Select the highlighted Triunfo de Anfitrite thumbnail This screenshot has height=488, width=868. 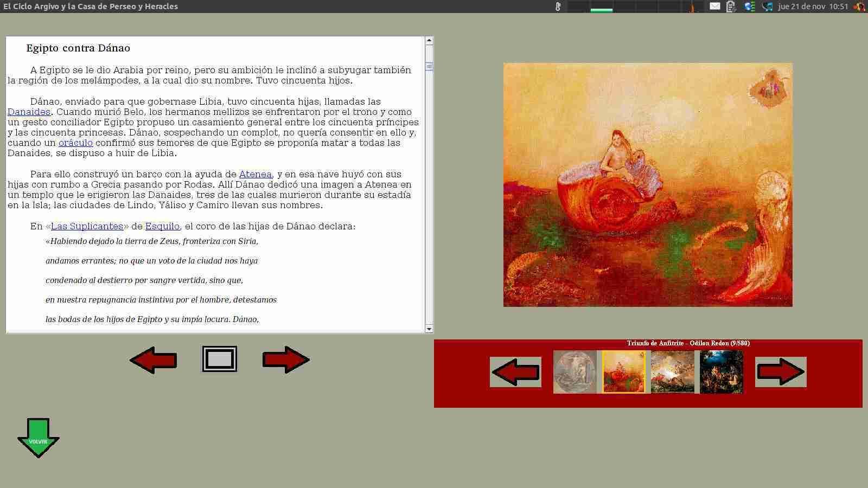pos(624,372)
